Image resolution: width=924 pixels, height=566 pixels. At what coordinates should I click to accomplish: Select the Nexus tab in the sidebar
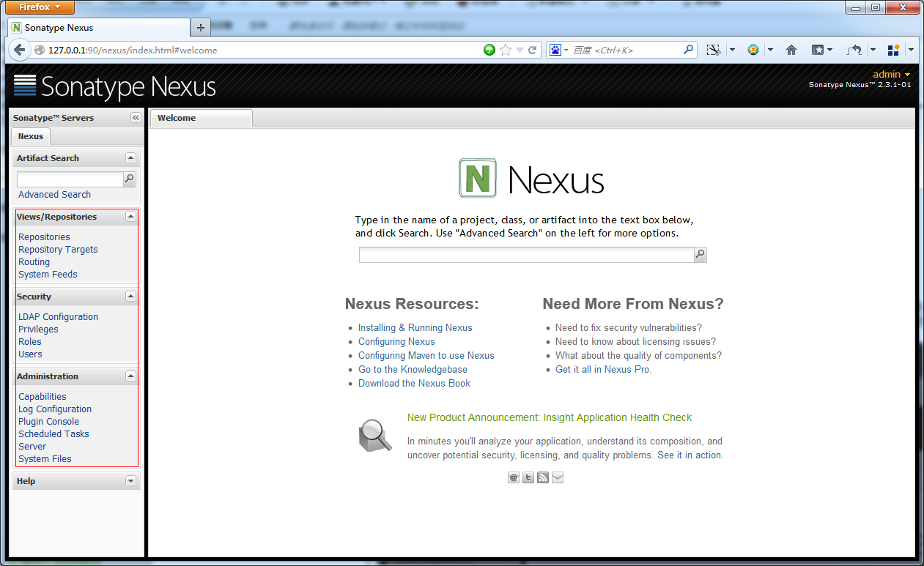click(x=30, y=135)
